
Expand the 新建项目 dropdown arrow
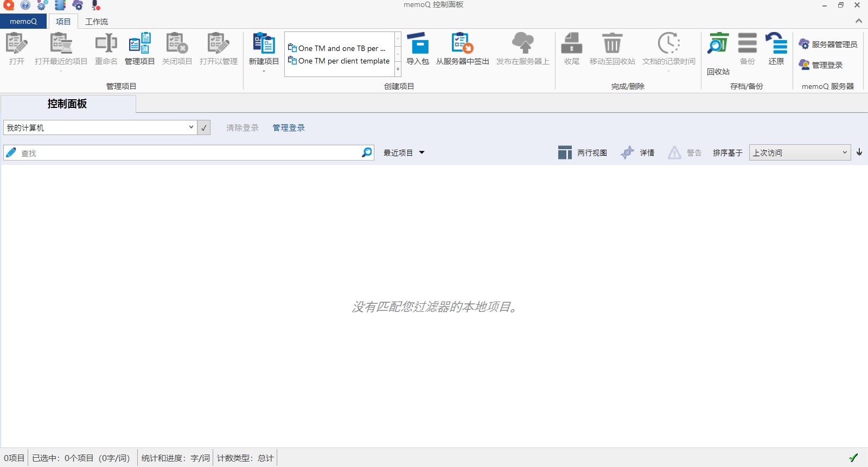(x=264, y=71)
